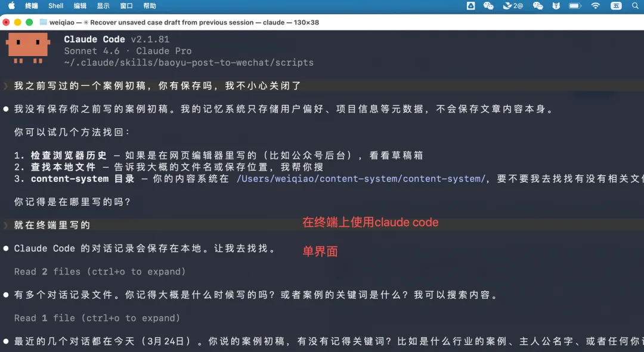Image resolution: width=644 pixels, height=352 pixels.
Task: Click the bird icon showing 2@
Action: pyautogui.click(x=513, y=6)
